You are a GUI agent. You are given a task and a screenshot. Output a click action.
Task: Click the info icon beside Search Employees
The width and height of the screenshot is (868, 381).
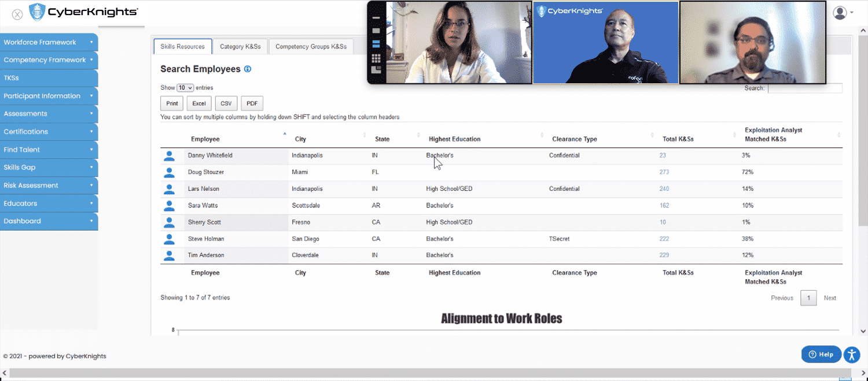(x=248, y=69)
